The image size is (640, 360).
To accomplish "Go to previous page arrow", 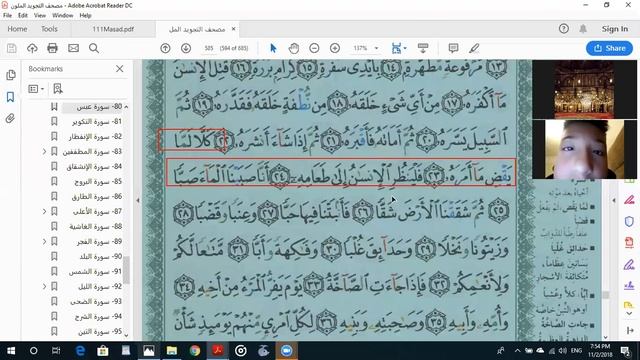I will coord(165,48).
